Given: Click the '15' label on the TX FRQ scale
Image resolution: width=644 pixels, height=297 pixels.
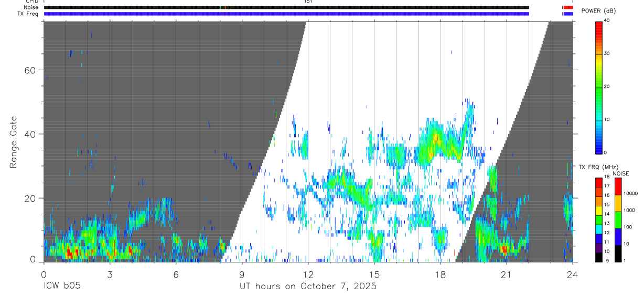Looking at the screenshot, I should tap(607, 205).
